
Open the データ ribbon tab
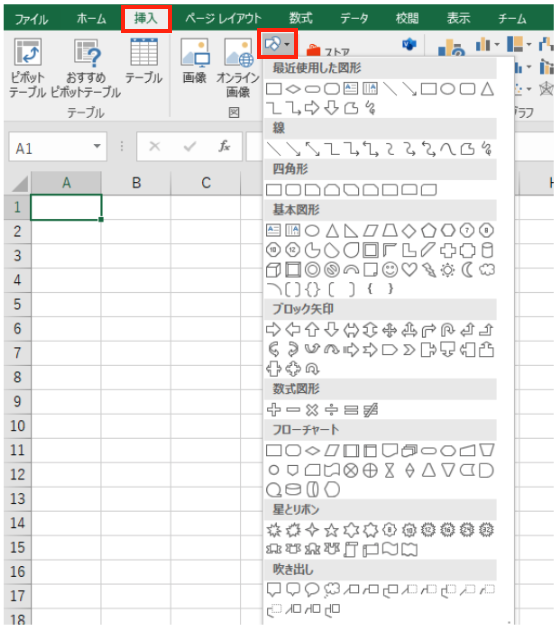click(x=354, y=19)
